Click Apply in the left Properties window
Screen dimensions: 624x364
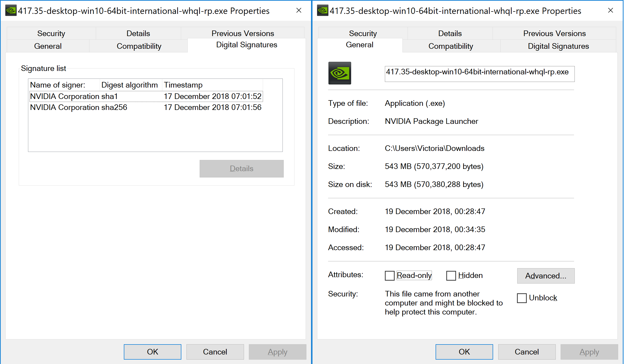point(278,352)
